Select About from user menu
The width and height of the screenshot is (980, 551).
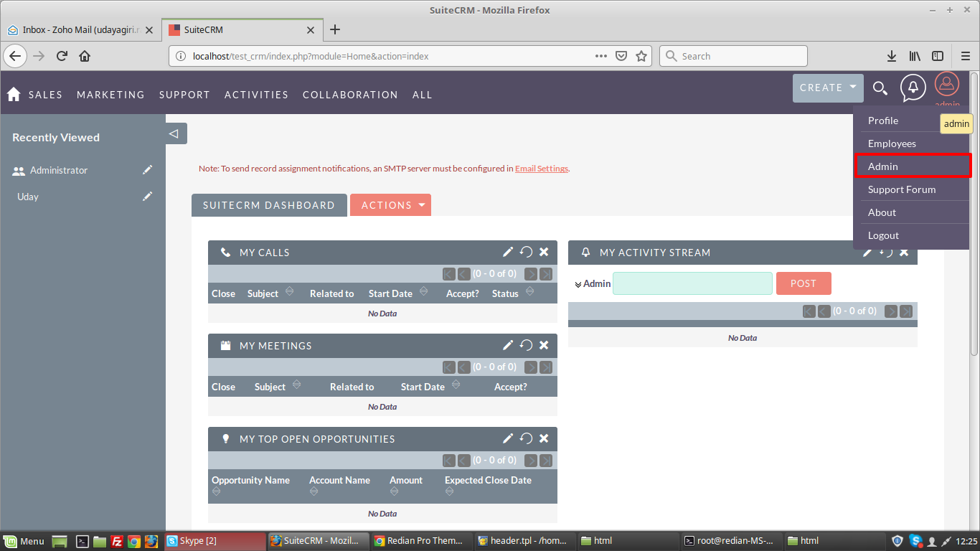[882, 212]
